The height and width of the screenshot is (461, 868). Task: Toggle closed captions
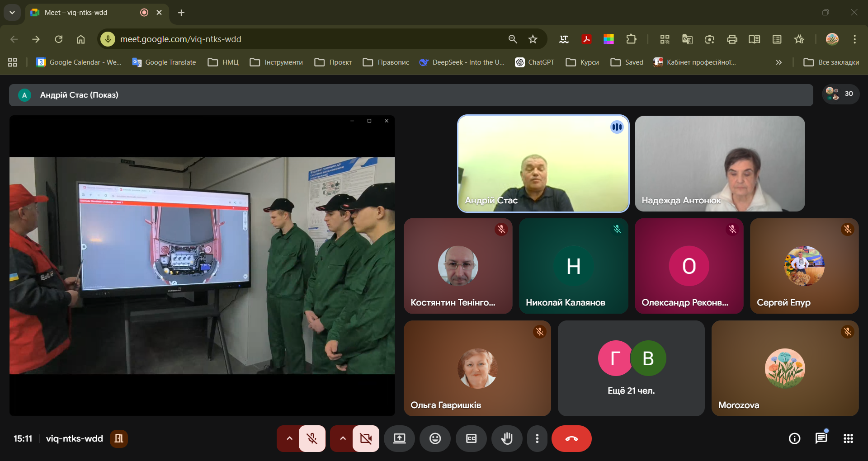pyautogui.click(x=471, y=438)
